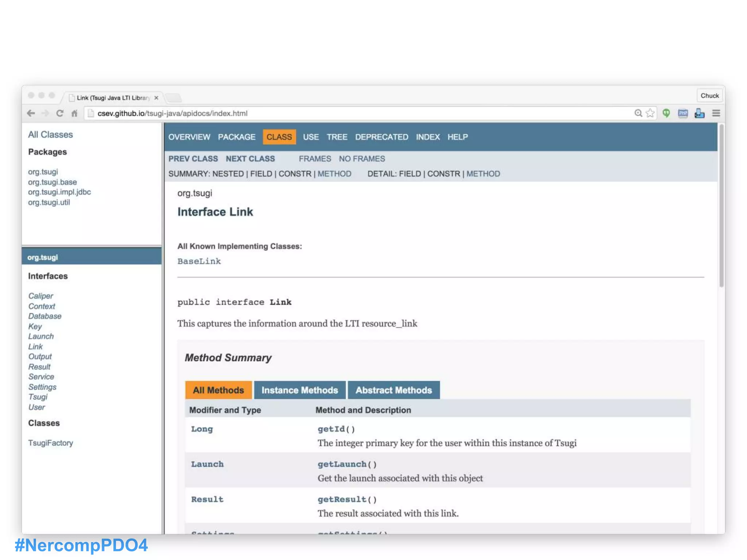
Task: Bookmark page with the star icon
Action: (x=650, y=113)
